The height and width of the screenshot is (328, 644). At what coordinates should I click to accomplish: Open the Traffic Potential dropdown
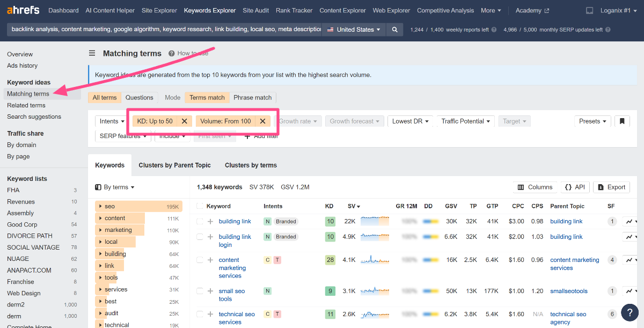click(466, 121)
